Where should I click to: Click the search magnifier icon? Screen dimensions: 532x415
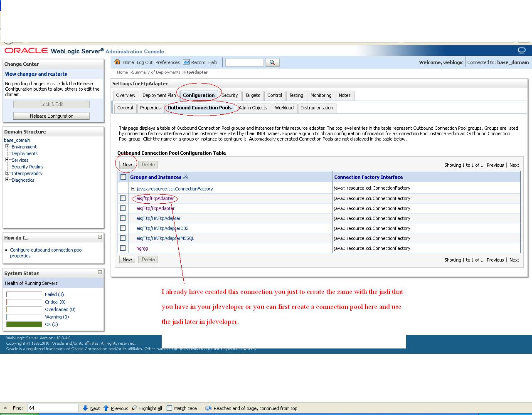click(272, 62)
